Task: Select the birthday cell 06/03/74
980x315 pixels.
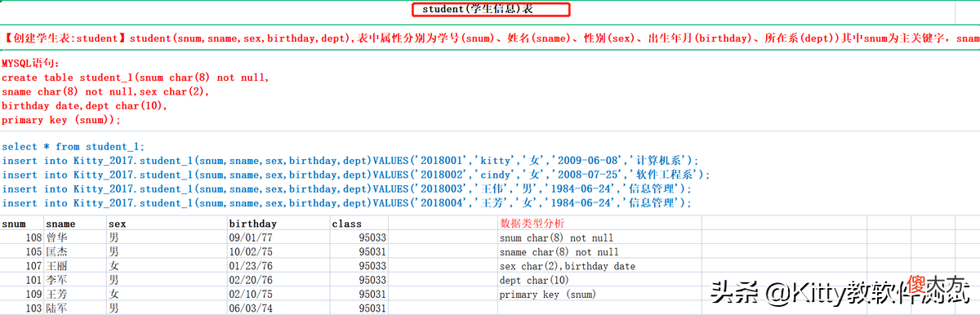Action: pos(278,308)
